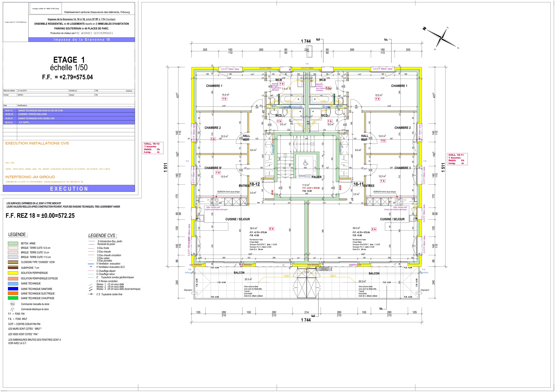Click the BETON ARME green hatch swatch
The height and width of the screenshot is (392, 555).
click(13, 243)
